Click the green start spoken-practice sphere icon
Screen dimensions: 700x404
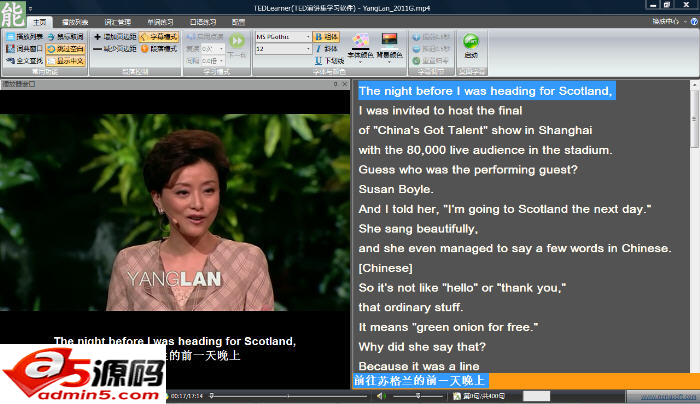[x=471, y=41]
